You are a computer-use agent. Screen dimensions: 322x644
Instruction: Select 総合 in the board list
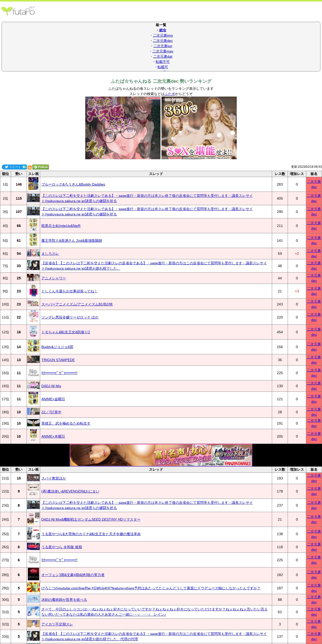pos(163,30)
